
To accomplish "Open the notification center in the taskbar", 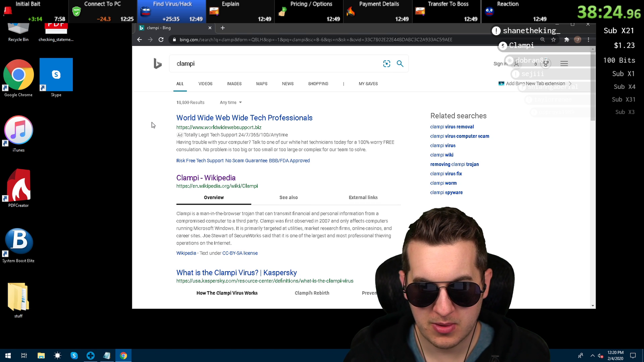I will point(633,356).
